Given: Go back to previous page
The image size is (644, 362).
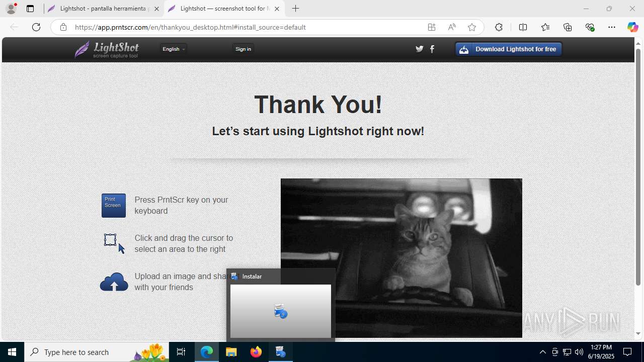Looking at the screenshot, I should [14, 27].
